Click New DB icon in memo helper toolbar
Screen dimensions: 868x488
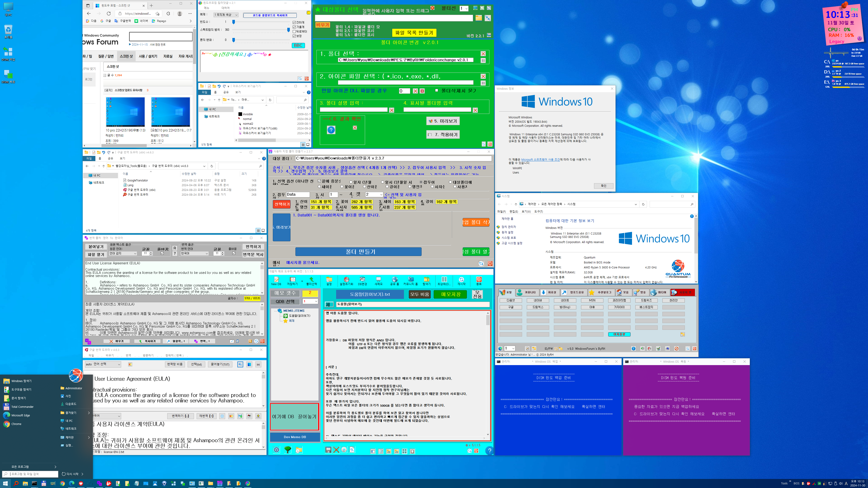tap(276, 281)
